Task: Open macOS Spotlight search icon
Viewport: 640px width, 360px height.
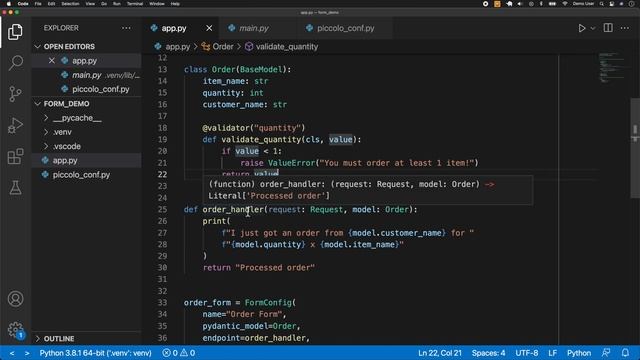Action: pos(602,4)
